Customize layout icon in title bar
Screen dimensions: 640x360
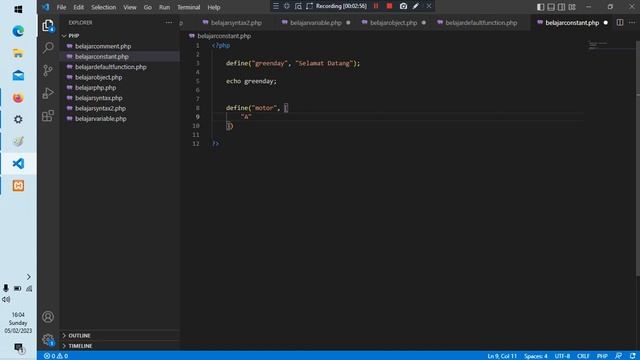coord(572,7)
